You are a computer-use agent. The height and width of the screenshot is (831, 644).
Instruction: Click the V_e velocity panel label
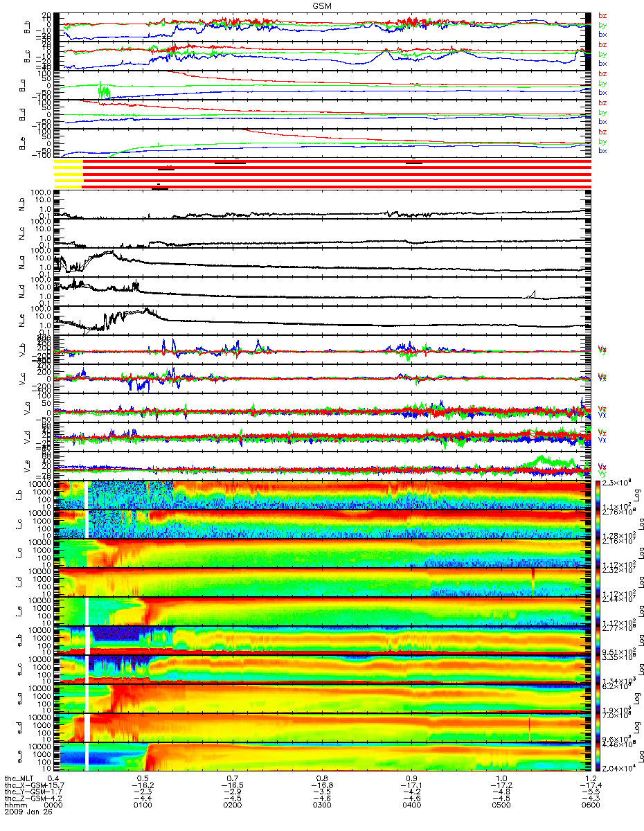[x=28, y=465]
